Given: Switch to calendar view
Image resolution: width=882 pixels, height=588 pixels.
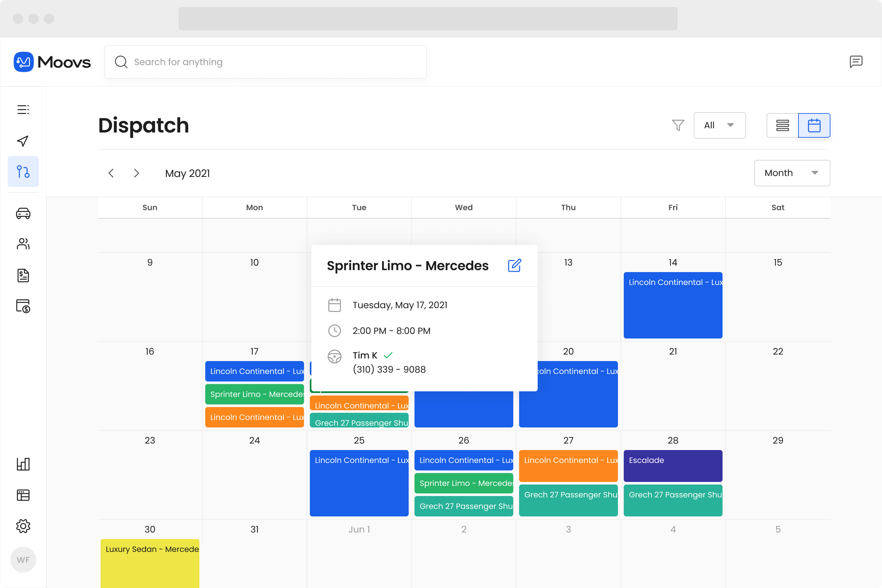Looking at the screenshot, I should pos(814,125).
